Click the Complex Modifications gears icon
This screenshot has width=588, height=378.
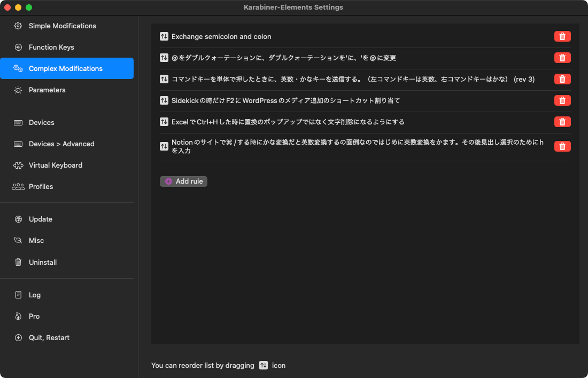[x=18, y=68]
